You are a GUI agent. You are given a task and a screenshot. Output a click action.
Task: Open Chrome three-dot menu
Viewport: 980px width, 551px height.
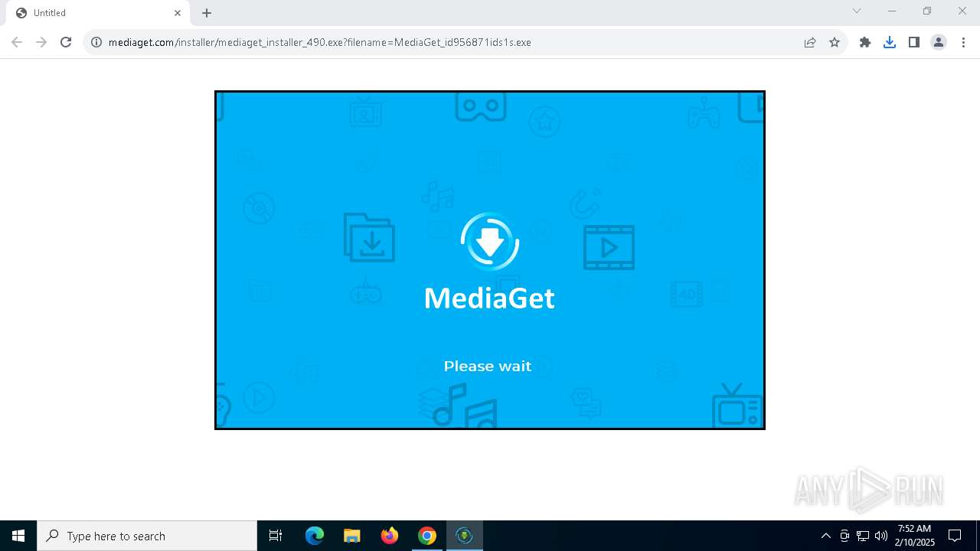click(963, 42)
